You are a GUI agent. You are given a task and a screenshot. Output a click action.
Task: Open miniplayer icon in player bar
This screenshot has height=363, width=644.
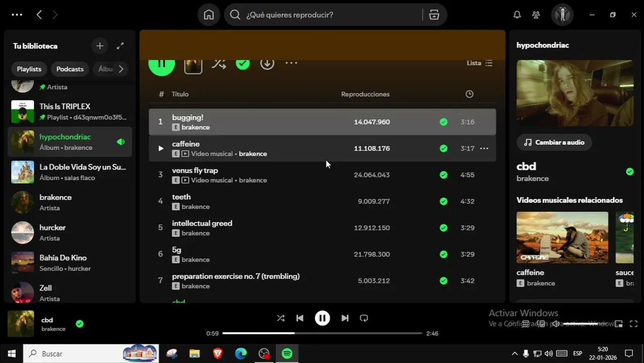[619, 324]
